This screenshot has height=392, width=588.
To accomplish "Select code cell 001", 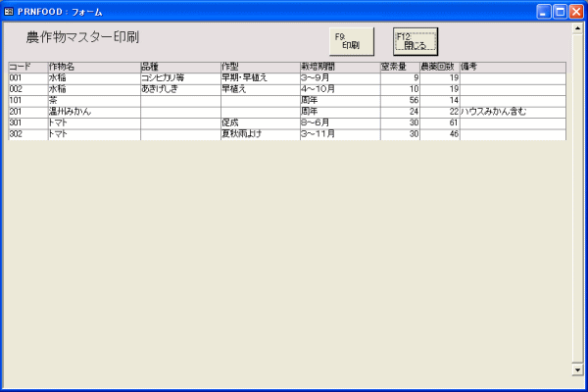I will click(26, 77).
